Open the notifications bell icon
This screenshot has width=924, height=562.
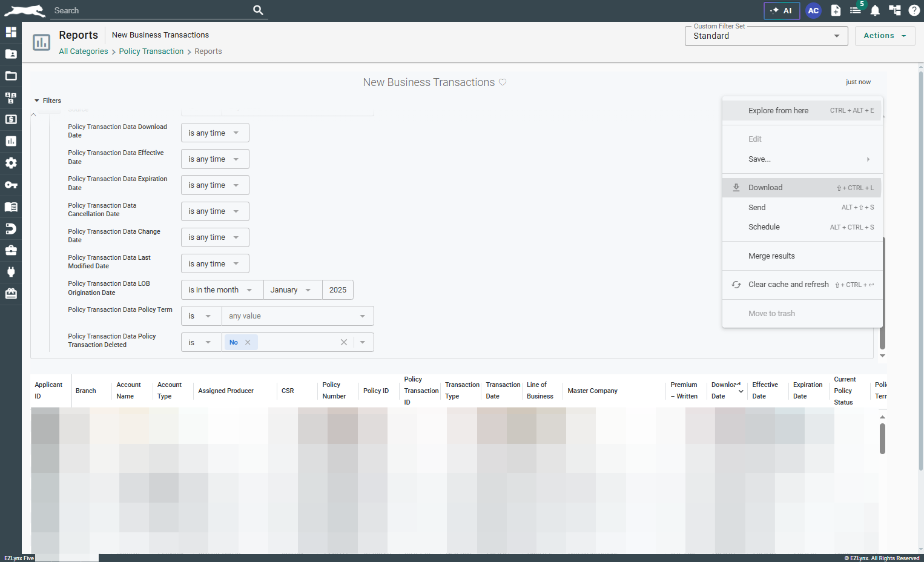(x=875, y=10)
